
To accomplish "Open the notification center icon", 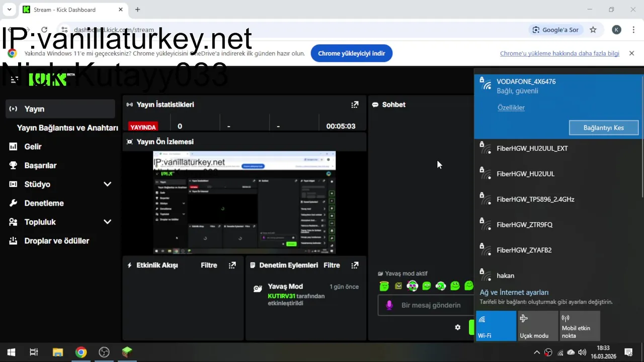I will 628,352.
